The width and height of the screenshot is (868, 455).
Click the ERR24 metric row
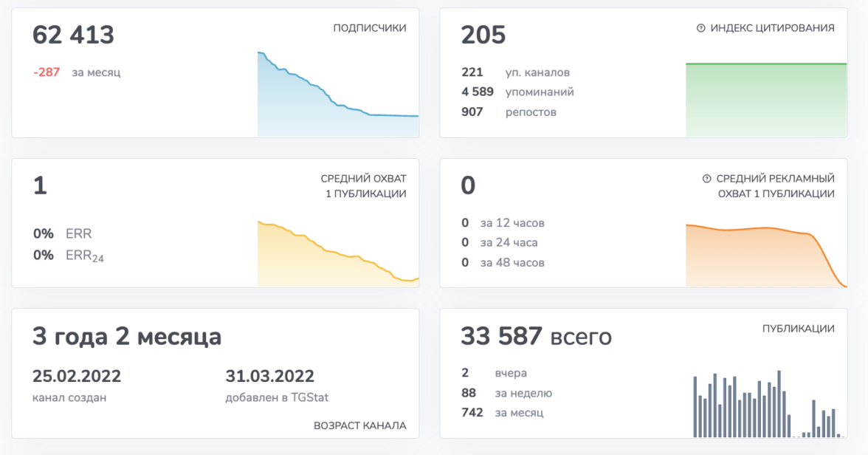tap(69, 256)
